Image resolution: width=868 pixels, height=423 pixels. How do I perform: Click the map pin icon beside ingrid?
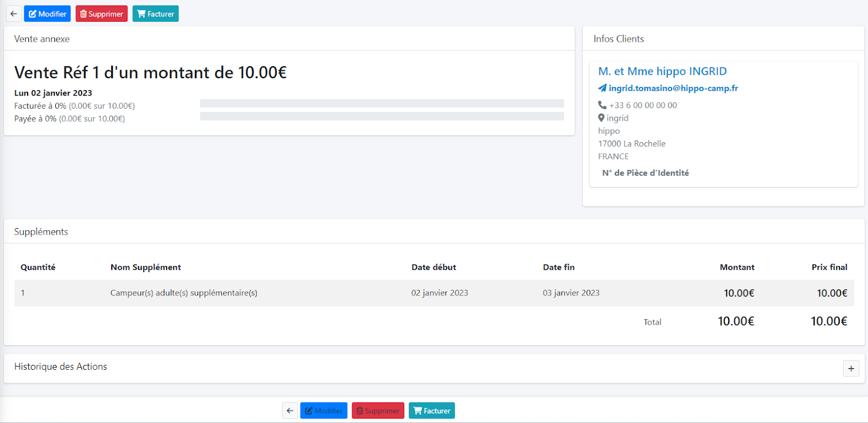(601, 118)
